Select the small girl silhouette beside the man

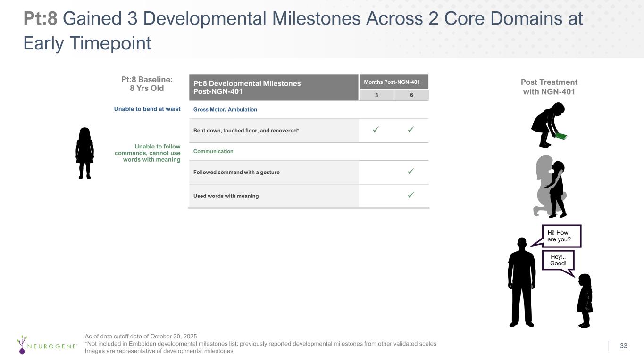click(585, 301)
